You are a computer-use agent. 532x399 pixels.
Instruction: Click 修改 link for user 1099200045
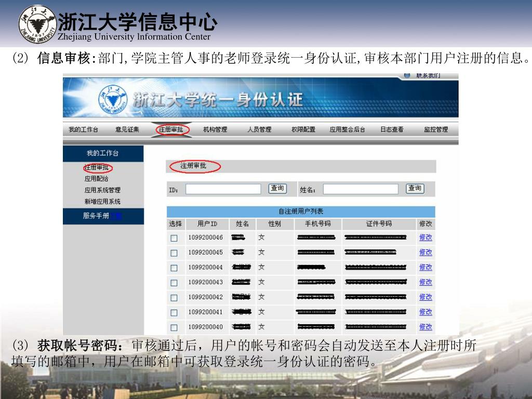pyautogui.click(x=425, y=252)
